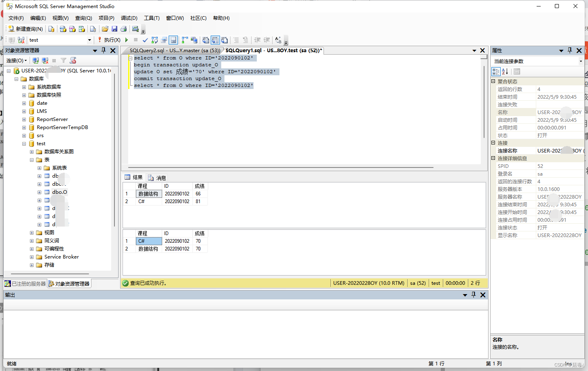The height and width of the screenshot is (371, 588).
Task: Toggle categorized view in 属性 panel
Action: click(x=496, y=72)
